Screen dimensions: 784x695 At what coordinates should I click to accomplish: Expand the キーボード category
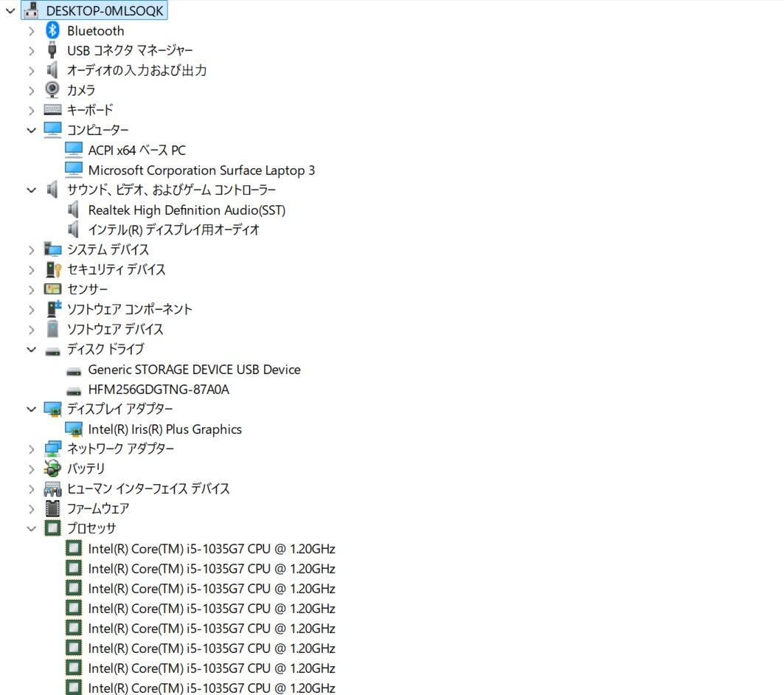click(32, 110)
